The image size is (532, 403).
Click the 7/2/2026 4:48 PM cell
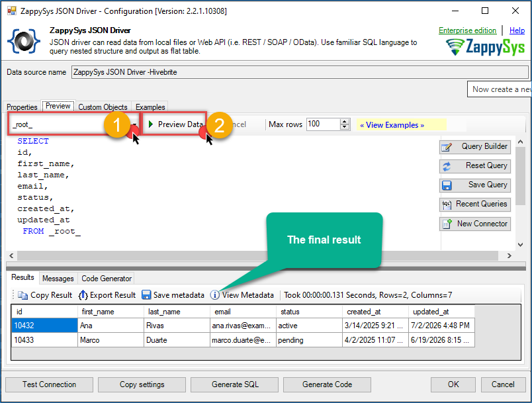click(x=443, y=326)
